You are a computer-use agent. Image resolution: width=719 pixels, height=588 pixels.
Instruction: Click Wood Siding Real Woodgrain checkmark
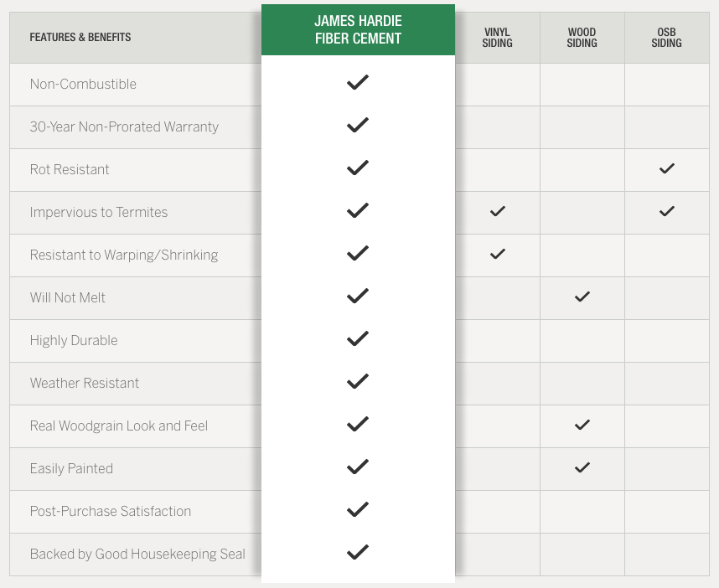tap(582, 425)
